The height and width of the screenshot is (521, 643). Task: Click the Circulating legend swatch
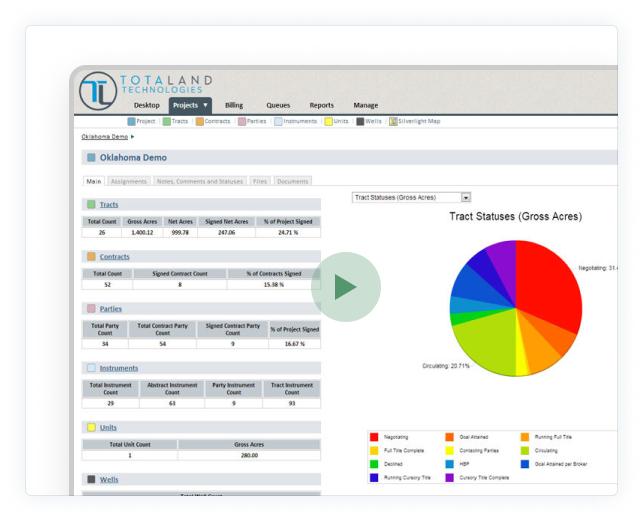click(x=525, y=450)
